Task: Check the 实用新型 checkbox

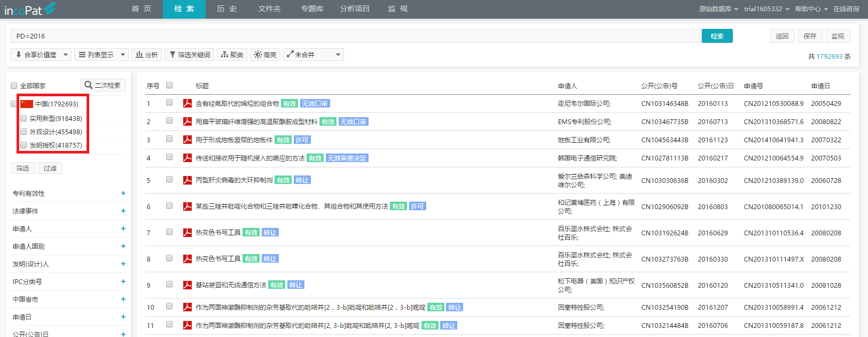Action: (24, 118)
